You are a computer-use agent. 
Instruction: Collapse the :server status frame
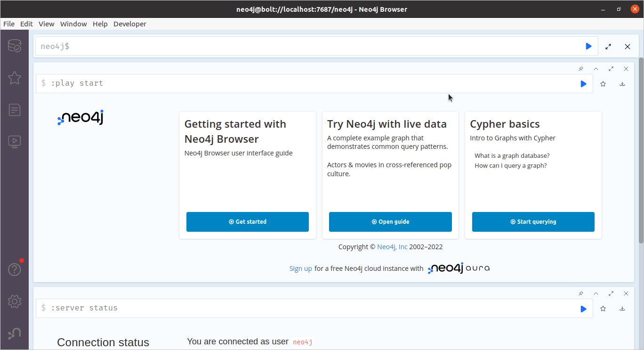pyautogui.click(x=596, y=293)
